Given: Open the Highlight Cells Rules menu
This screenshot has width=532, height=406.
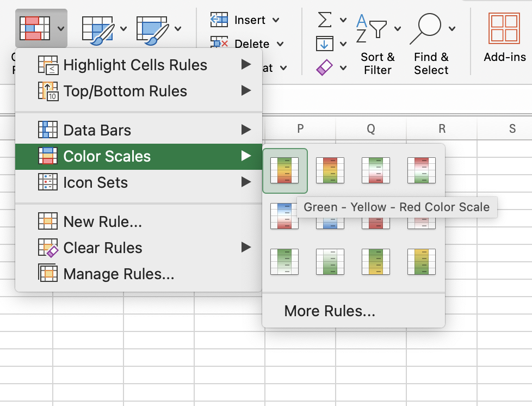Looking at the screenshot, I should (x=136, y=65).
